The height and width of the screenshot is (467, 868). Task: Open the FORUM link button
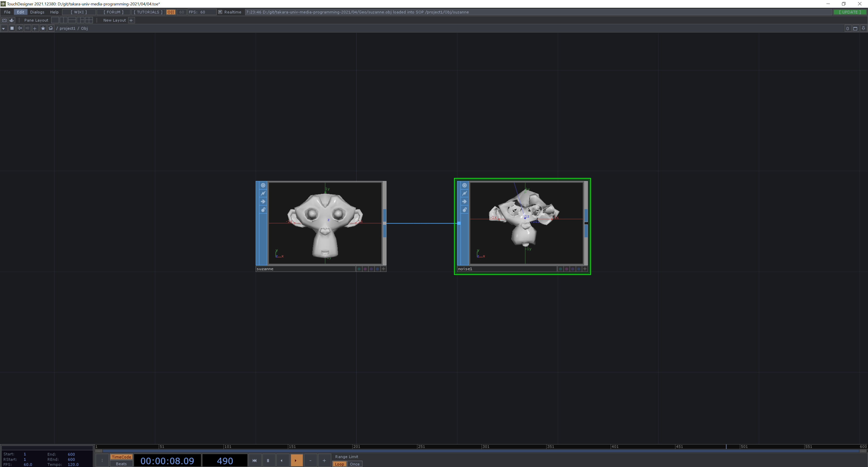click(113, 12)
